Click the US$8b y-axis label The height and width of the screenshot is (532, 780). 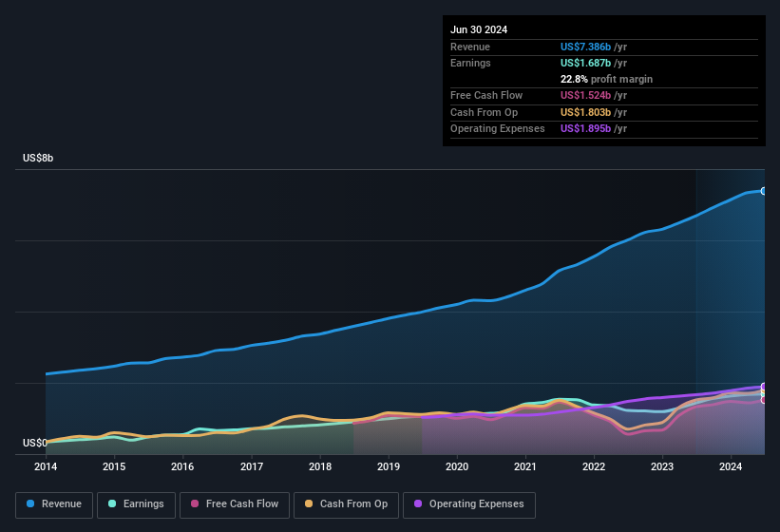(38, 158)
